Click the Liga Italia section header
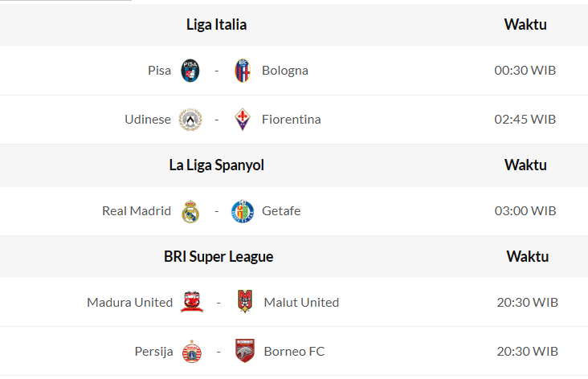588x379 pixels. [x=216, y=25]
